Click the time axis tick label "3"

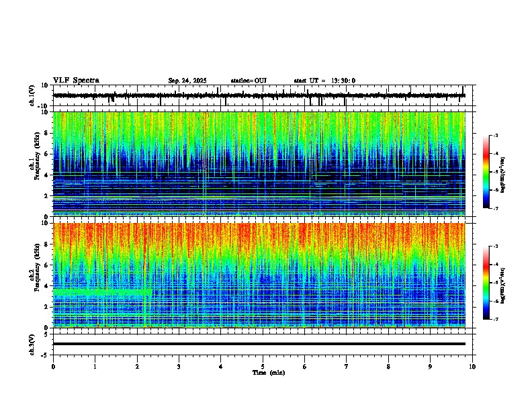179,367
